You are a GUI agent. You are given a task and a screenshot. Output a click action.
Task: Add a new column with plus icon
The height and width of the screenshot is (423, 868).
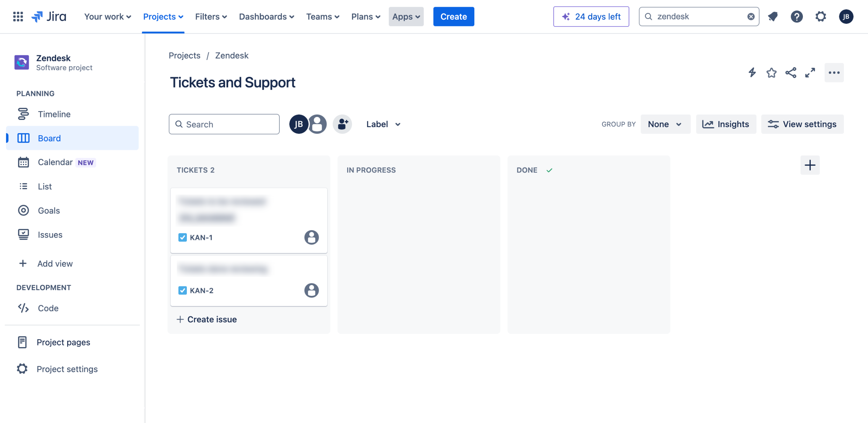click(x=810, y=165)
